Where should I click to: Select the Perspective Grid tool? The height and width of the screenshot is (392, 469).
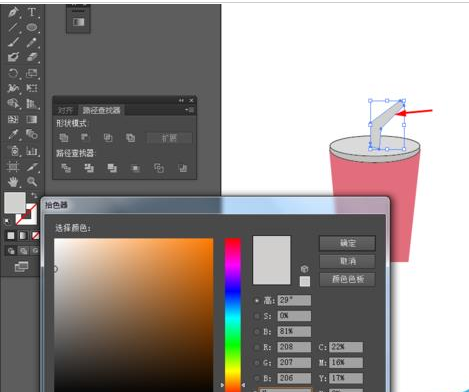pyautogui.click(x=32, y=103)
